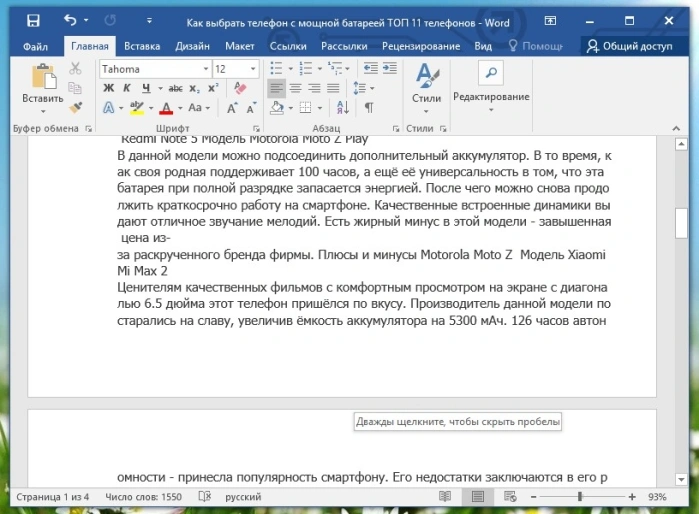The width and height of the screenshot is (699, 514).
Task: Click the red font color swatch
Action: (166, 108)
